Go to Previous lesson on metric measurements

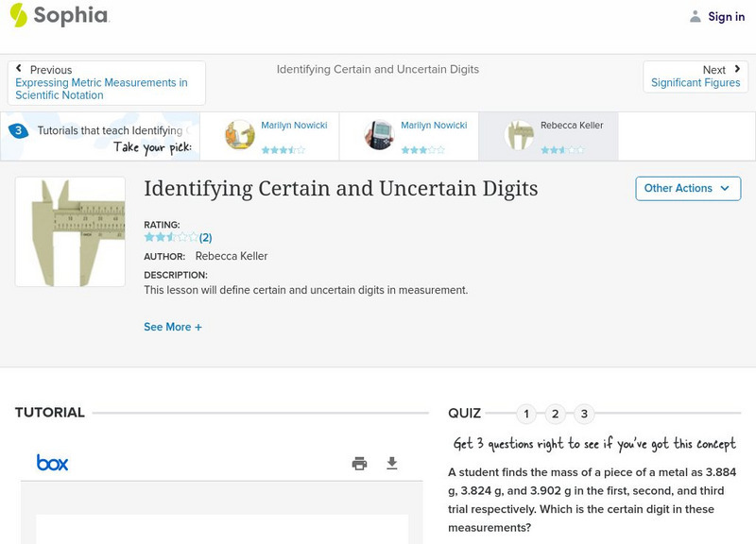[x=106, y=83]
